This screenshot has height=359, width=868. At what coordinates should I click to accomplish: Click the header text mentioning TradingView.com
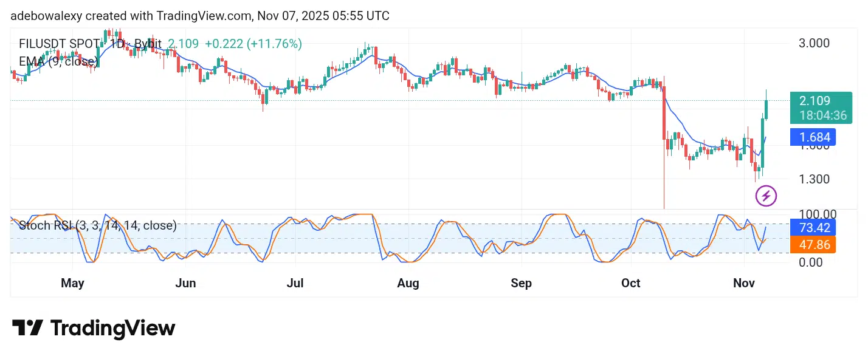coord(200,16)
